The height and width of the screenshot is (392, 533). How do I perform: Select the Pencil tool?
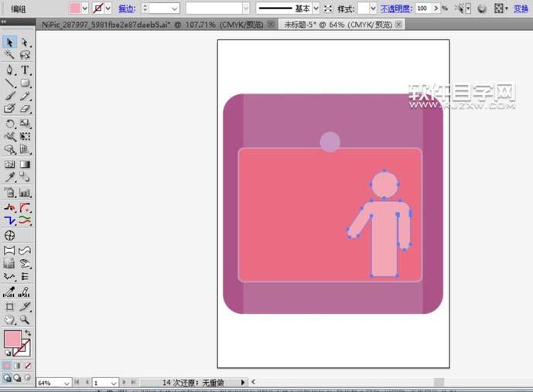(x=25, y=96)
